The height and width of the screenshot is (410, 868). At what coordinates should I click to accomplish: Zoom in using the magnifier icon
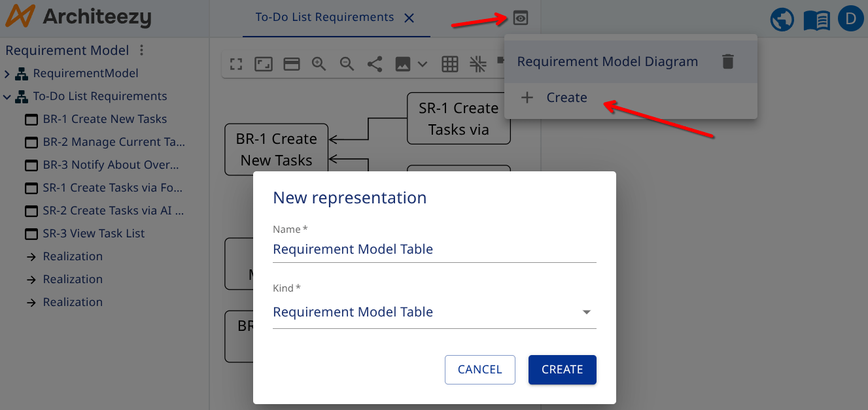coord(319,63)
